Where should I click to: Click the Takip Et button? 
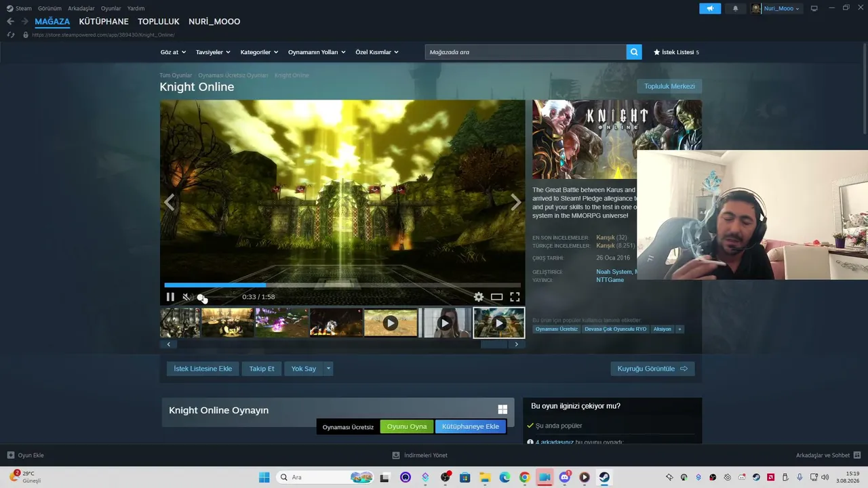pyautogui.click(x=262, y=369)
